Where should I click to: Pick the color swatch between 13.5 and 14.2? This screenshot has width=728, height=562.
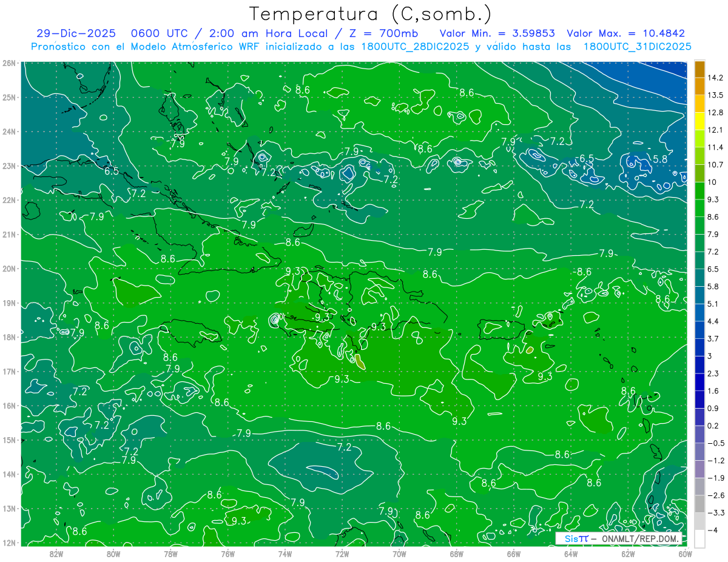(699, 87)
